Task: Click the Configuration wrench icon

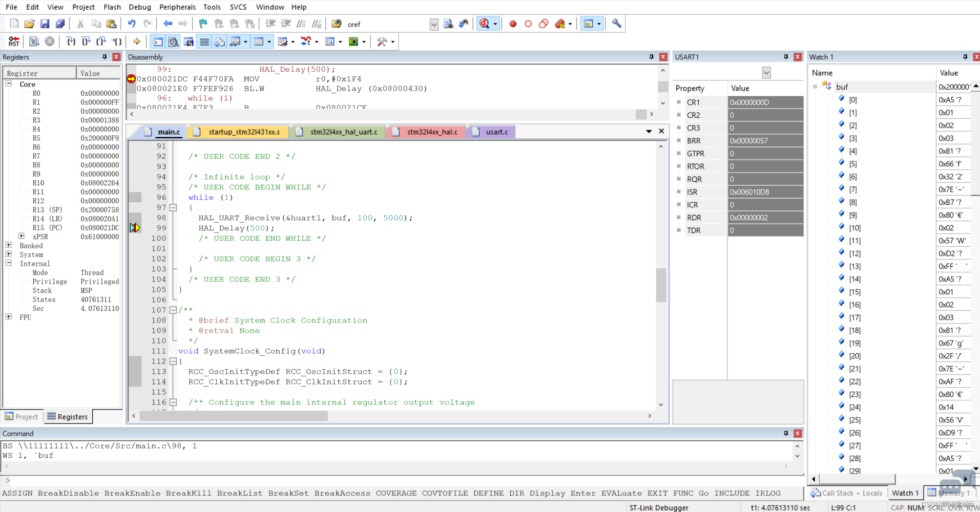Action: click(x=617, y=24)
